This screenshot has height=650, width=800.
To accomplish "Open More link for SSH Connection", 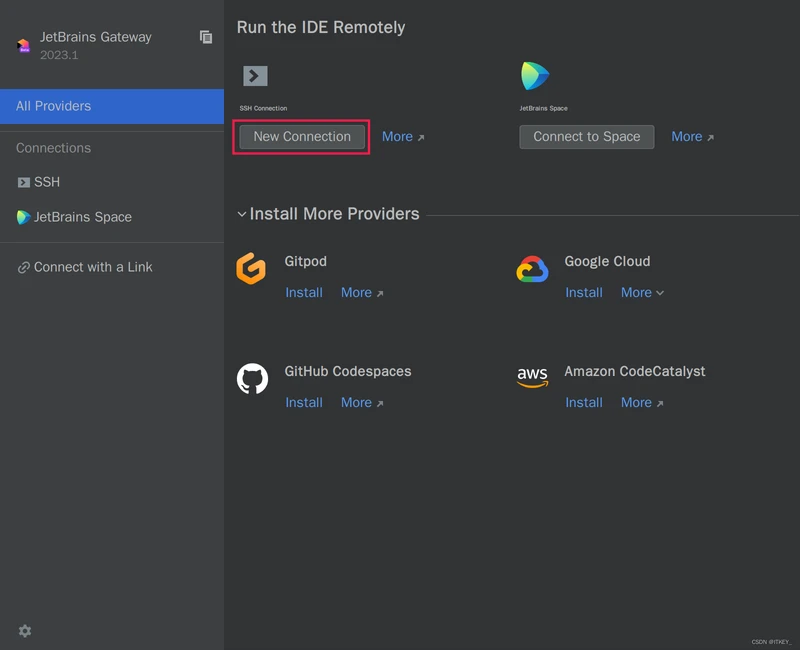I will [x=403, y=137].
